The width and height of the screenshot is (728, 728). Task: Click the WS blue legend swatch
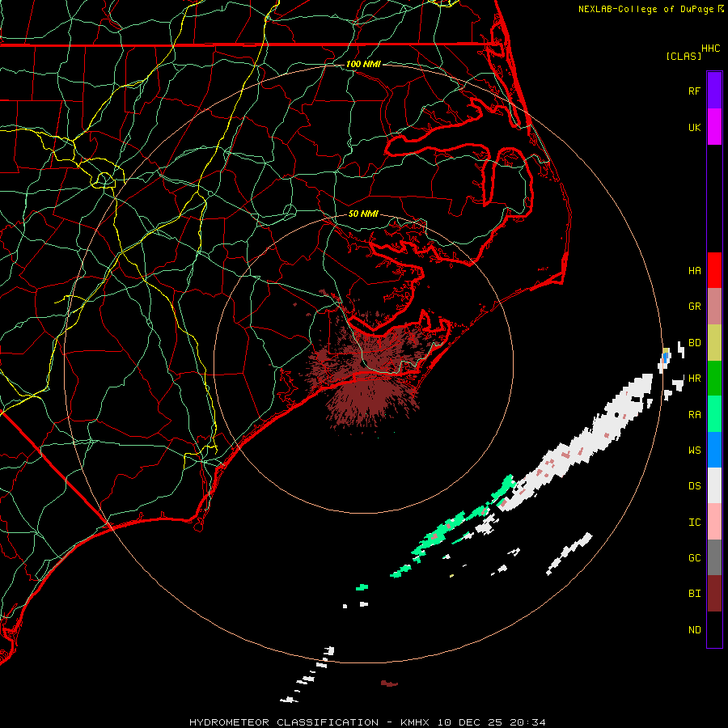coord(714,450)
